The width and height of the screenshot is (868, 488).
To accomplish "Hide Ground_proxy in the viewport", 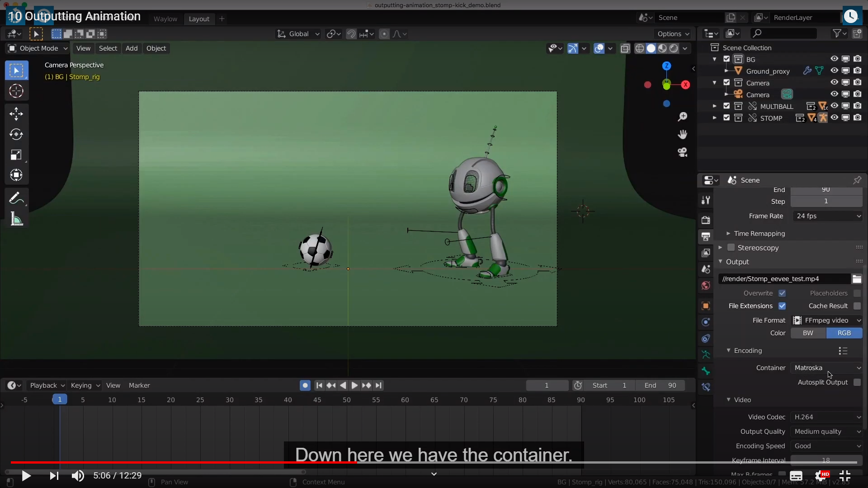I will pyautogui.click(x=834, y=71).
